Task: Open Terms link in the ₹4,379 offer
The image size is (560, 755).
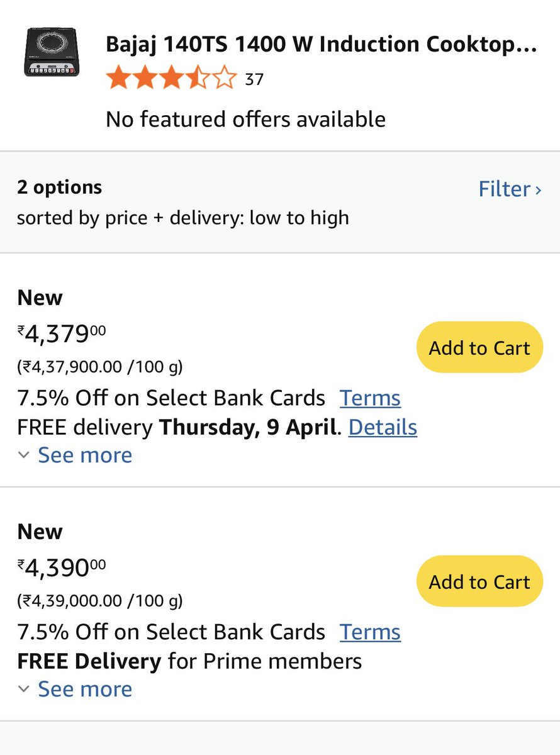Action: (370, 398)
